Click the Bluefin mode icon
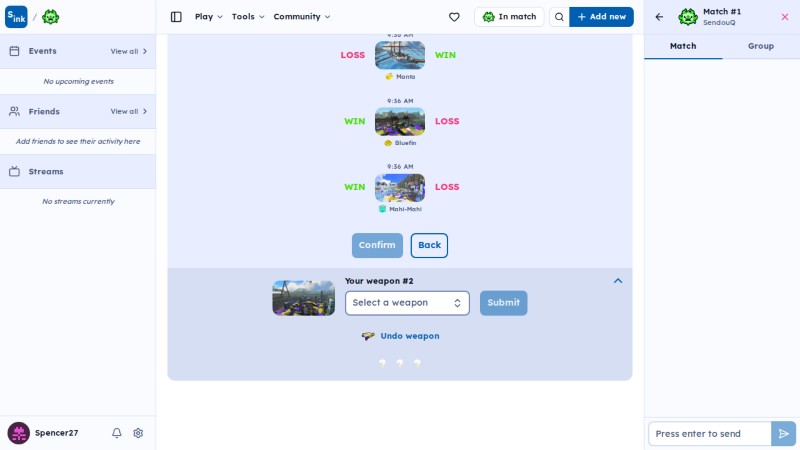The image size is (800, 450). pyautogui.click(x=388, y=143)
